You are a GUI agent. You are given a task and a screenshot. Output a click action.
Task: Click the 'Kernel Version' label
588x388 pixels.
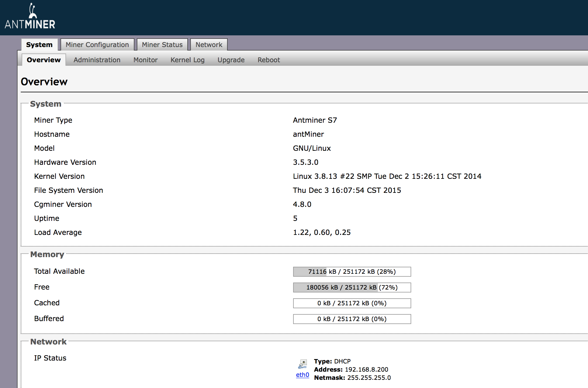click(59, 176)
